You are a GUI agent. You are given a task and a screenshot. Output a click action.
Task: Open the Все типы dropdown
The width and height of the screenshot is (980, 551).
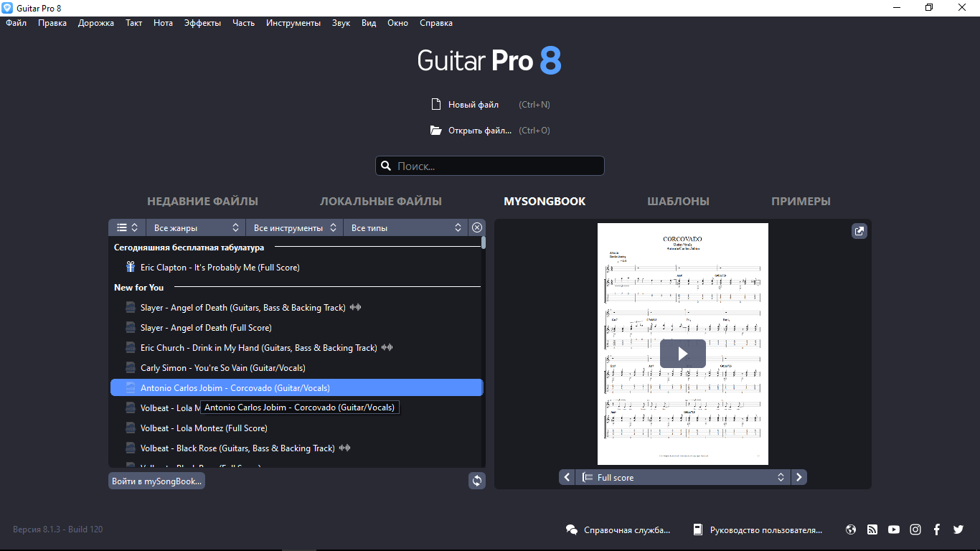coord(405,227)
